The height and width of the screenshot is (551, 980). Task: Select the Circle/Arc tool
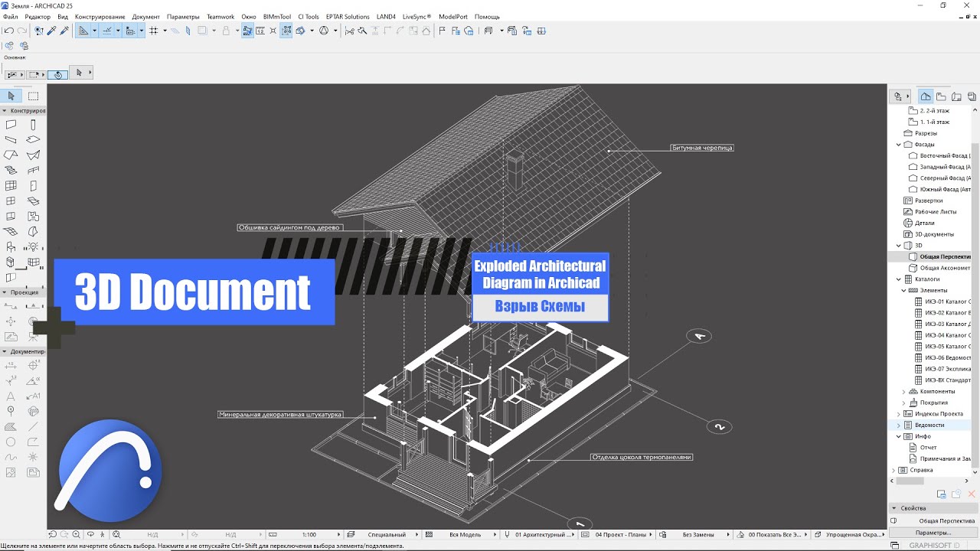tap(11, 442)
